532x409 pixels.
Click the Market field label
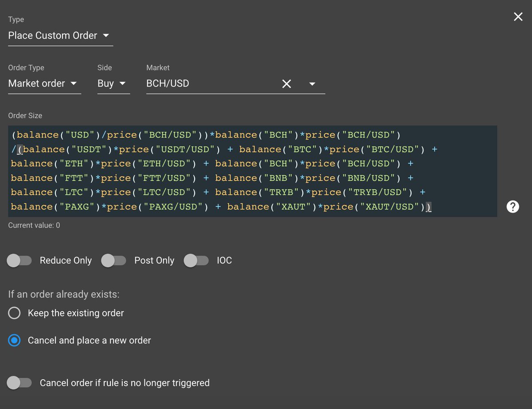point(158,67)
